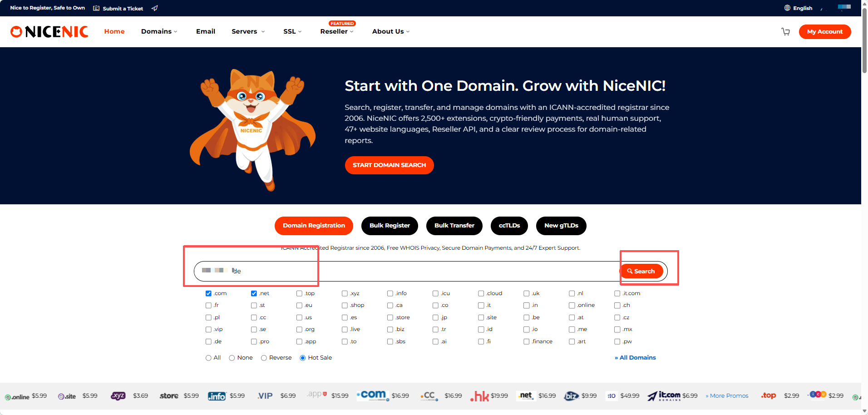
Task: Switch to the New gTLDs tab
Action: tap(561, 226)
